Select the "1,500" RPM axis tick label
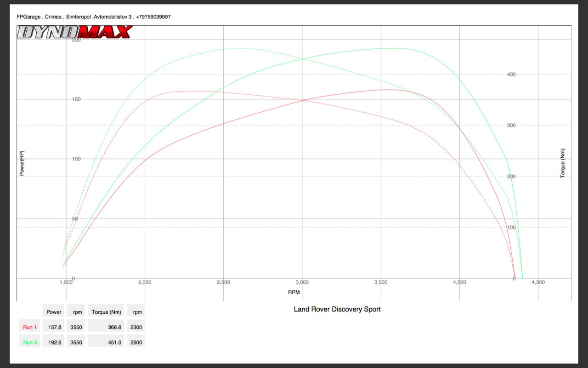This screenshot has width=588, height=368. 66,282
